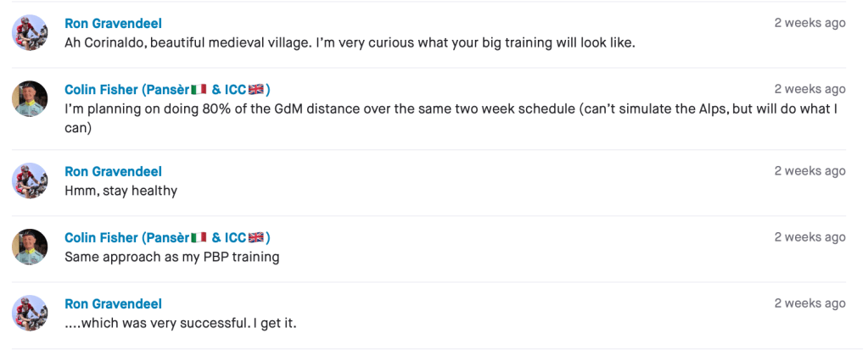
Task: Click the "2 weeks ago" timestamp on the Corinaldo comment
Action: coord(809,23)
